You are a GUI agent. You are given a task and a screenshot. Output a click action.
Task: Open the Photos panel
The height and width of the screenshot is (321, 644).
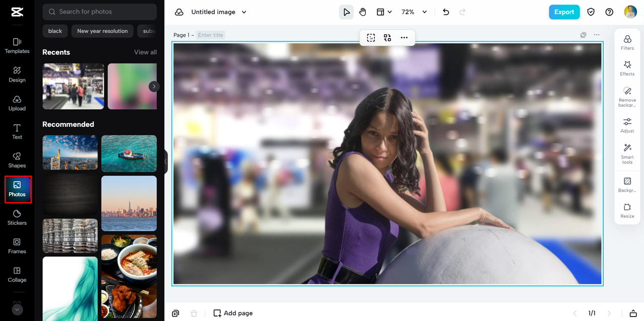click(x=18, y=189)
